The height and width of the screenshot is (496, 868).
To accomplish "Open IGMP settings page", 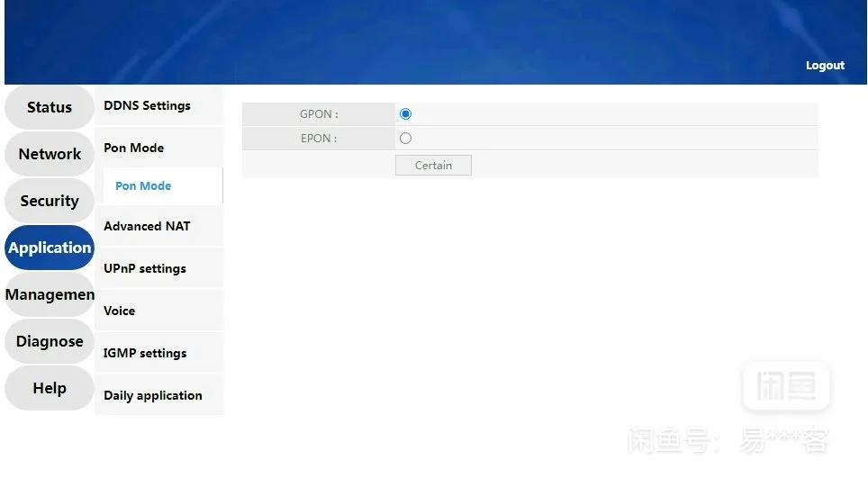I will tap(145, 353).
